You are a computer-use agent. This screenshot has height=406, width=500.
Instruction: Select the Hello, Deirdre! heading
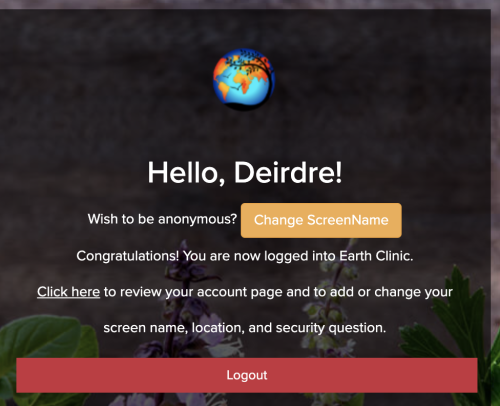(245, 173)
